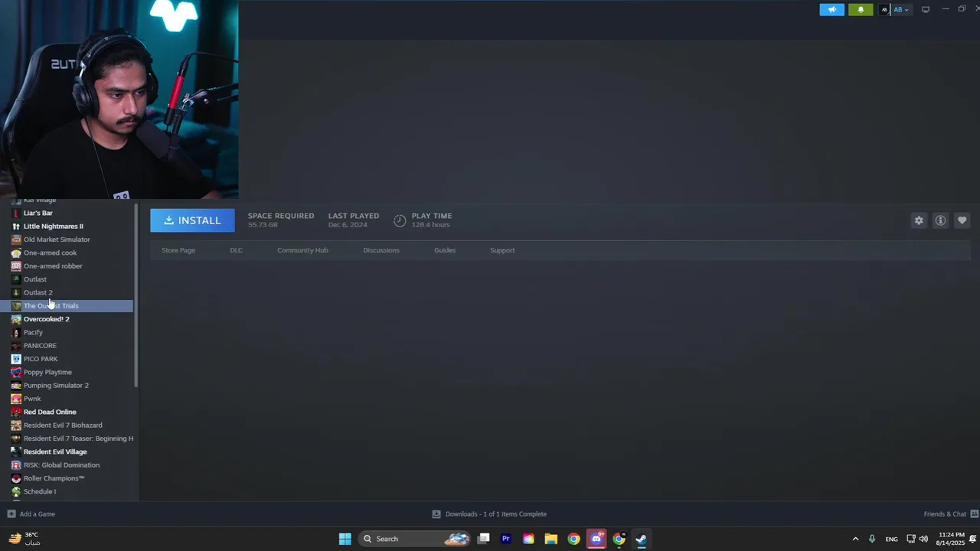Open Steam taskbar icon
This screenshot has height=551, width=980.
pyautogui.click(x=642, y=539)
